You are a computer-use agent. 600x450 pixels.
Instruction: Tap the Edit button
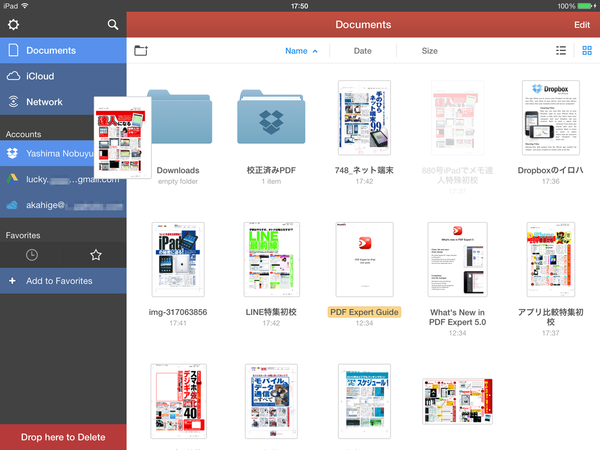tap(582, 25)
